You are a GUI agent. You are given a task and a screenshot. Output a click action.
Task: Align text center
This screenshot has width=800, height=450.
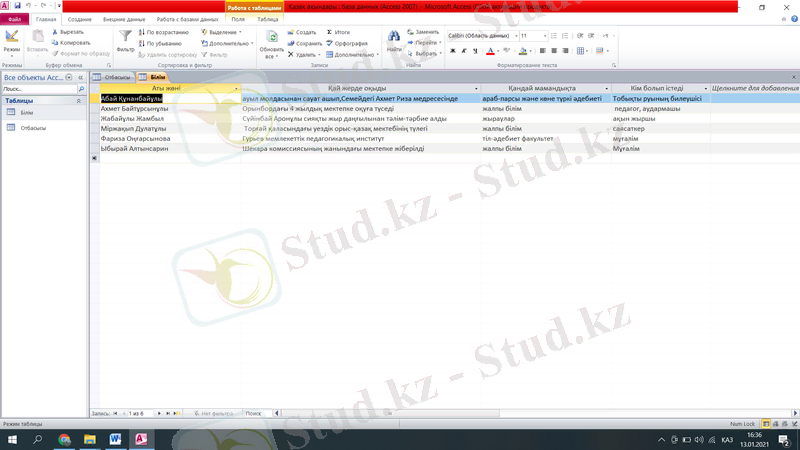[554, 51]
